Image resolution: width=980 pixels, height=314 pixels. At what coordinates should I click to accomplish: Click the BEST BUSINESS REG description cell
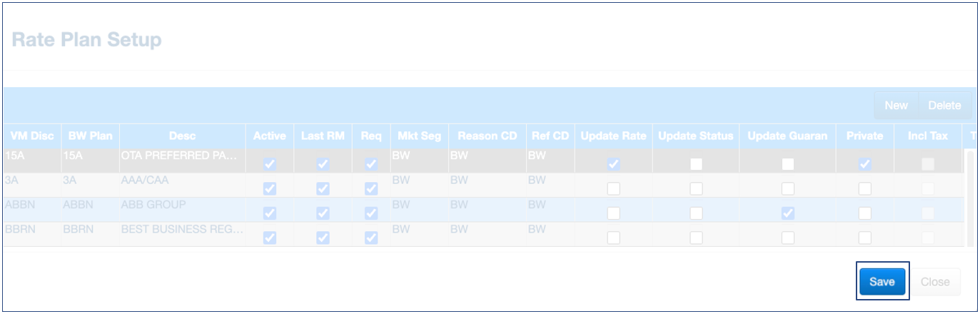(181, 230)
